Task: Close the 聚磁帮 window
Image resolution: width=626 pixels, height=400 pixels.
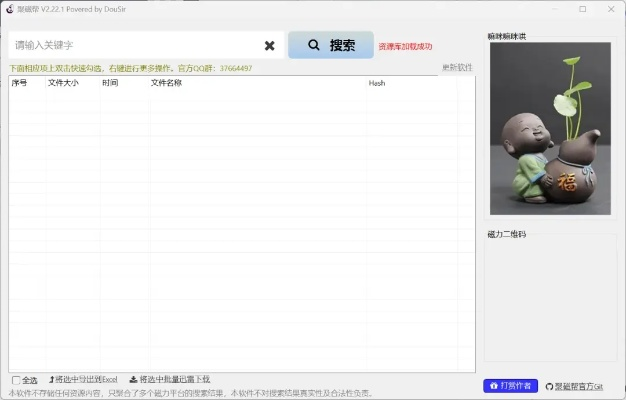Action: click(611, 9)
